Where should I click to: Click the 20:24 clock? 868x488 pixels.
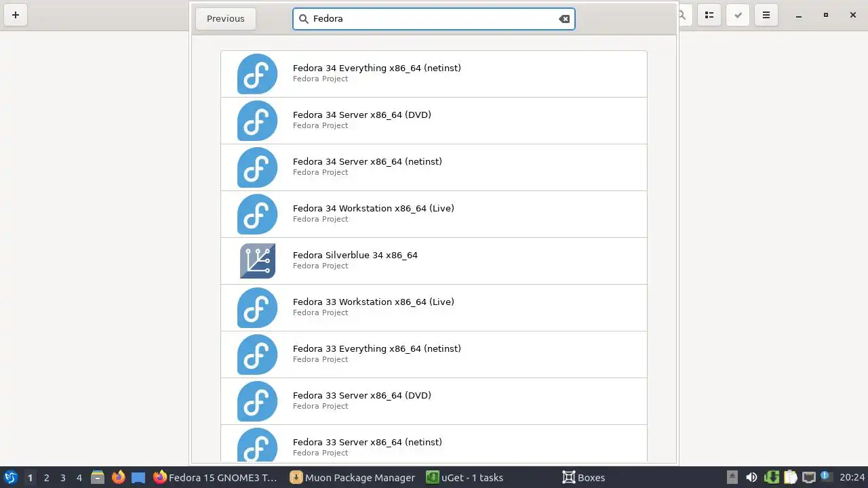852,478
